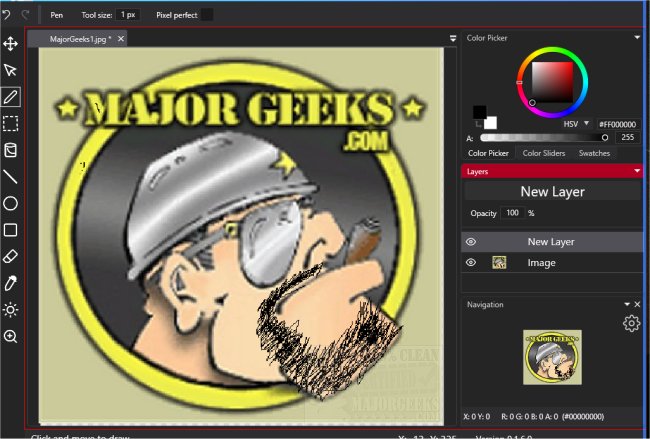This screenshot has height=439, width=650.
Task: Select the Flood Fill bucket tool
Action: point(11,151)
